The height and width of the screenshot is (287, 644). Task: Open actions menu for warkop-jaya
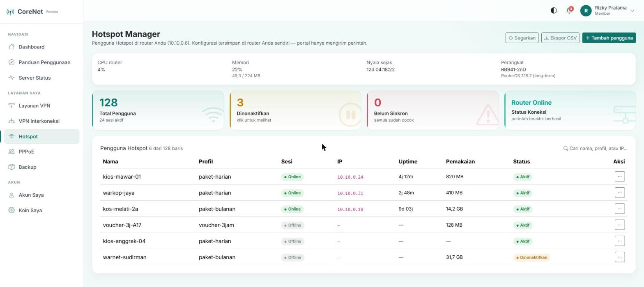coord(619,193)
